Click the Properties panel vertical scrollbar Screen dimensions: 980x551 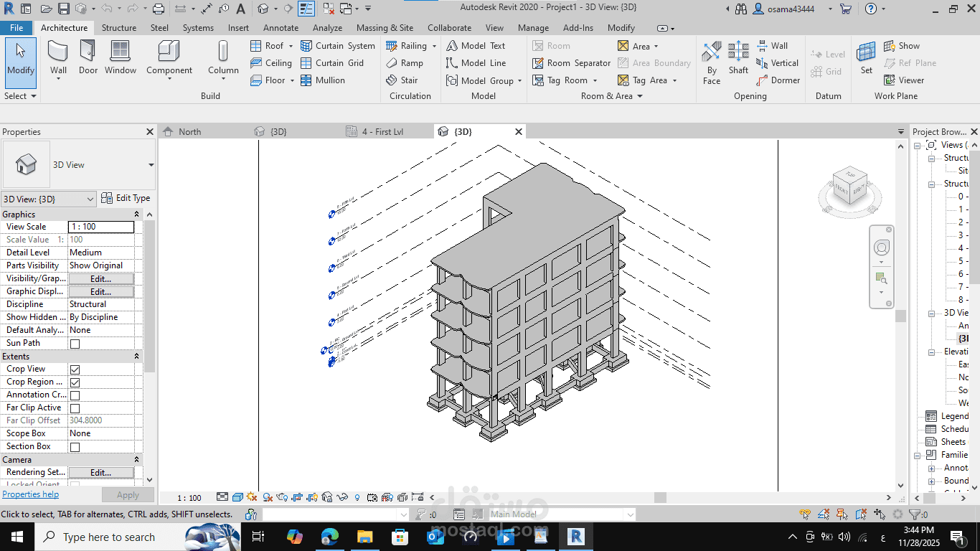[149, 296]
